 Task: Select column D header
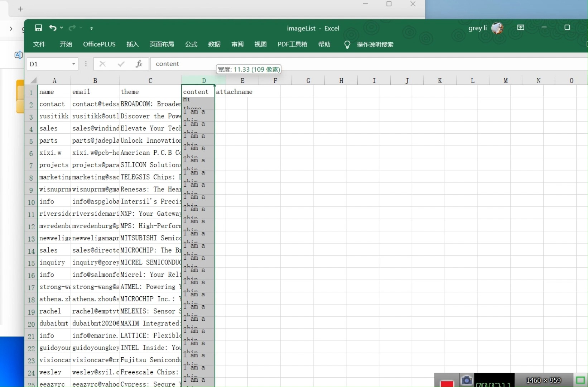(204, 81)
